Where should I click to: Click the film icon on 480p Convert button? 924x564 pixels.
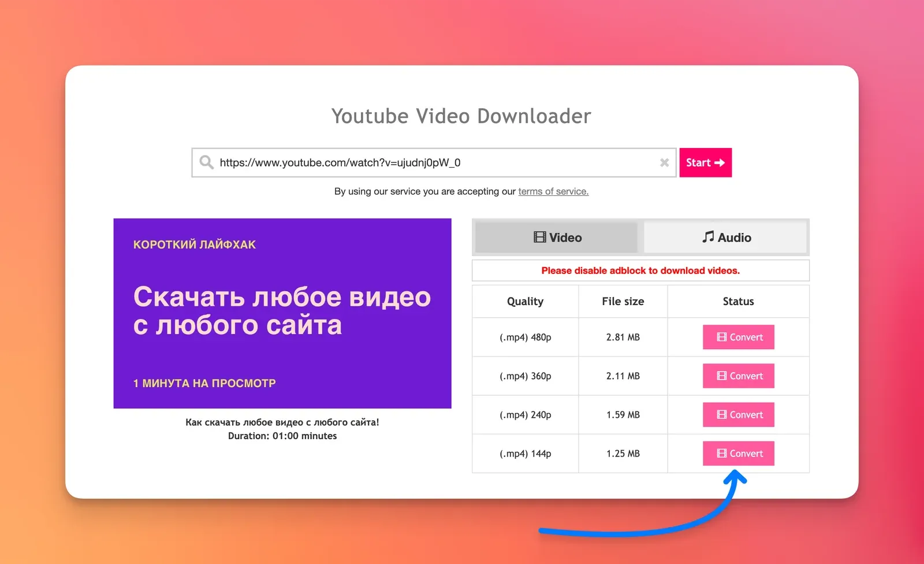pos(721,337)
